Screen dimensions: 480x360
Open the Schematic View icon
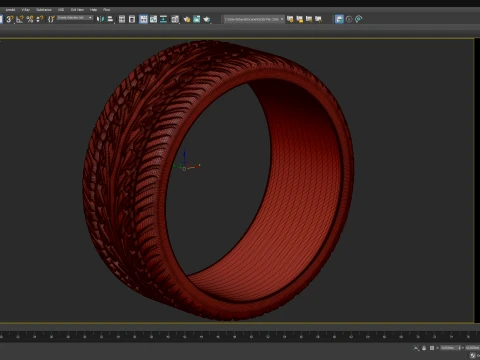point(164,19)
